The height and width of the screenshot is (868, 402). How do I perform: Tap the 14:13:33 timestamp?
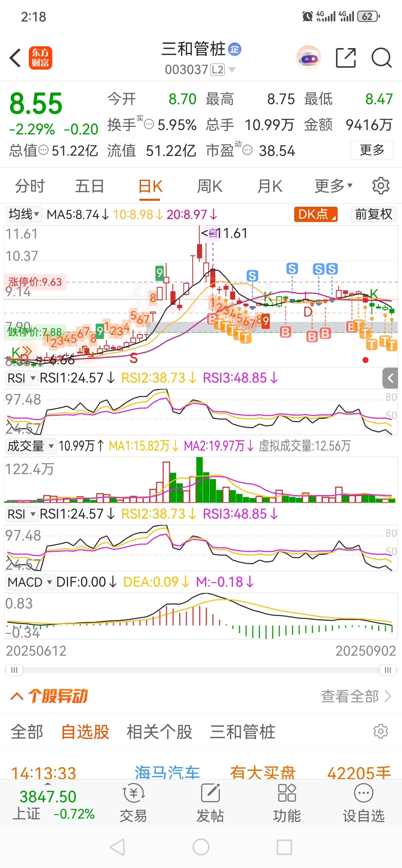pyautogui.click(x=43, y=772)
